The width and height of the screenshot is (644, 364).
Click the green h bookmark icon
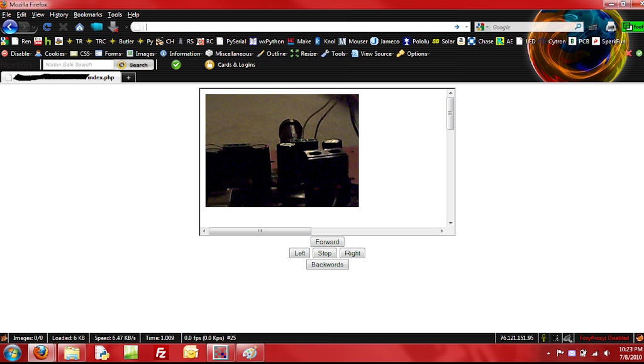click(x=48, y=41)
